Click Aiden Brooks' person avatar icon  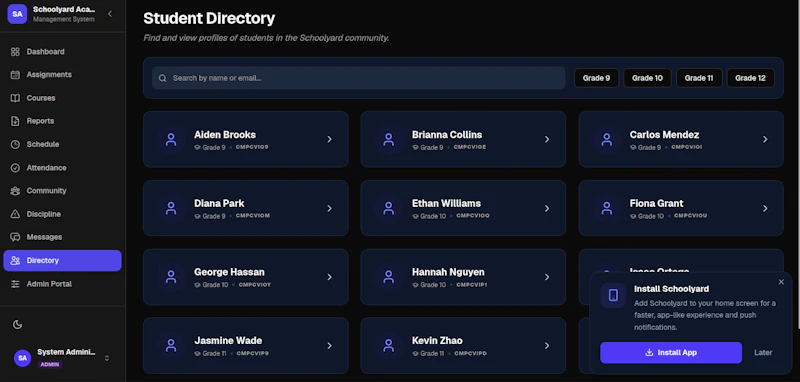point(171,139)
